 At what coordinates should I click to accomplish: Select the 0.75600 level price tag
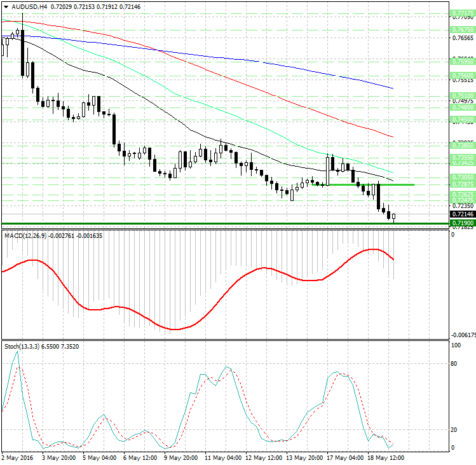click(463, 75)
